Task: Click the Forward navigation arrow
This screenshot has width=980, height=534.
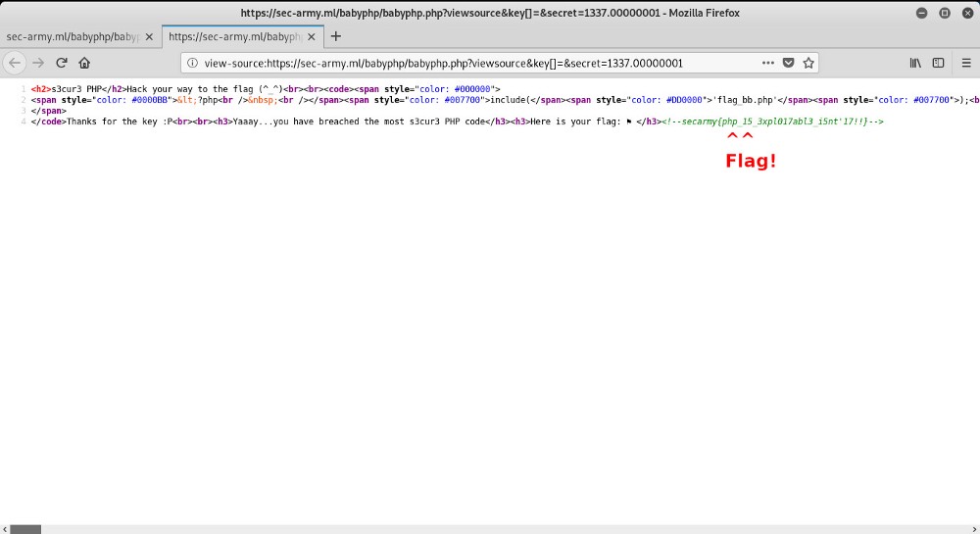Action: (x=38, y=63)
